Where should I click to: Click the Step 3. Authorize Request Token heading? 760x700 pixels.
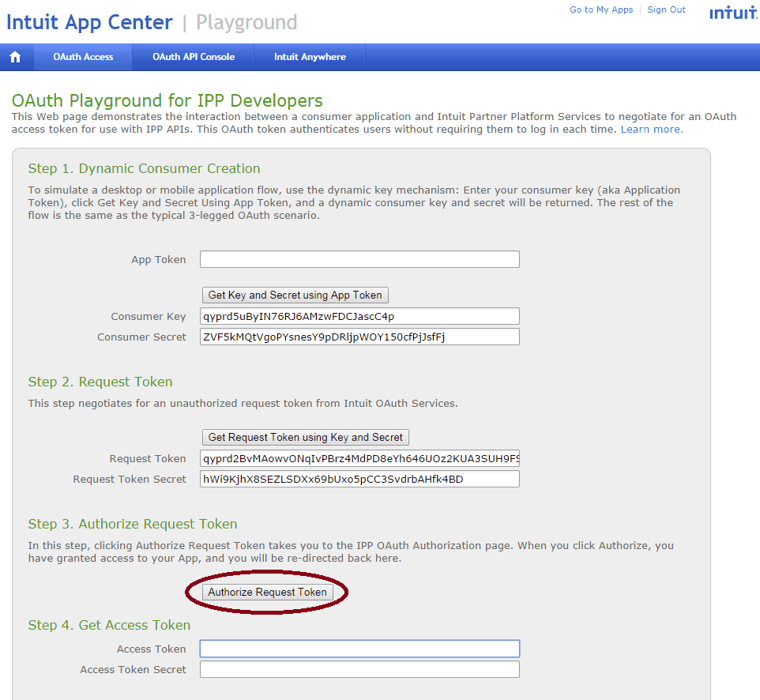[x=133, y=524]
